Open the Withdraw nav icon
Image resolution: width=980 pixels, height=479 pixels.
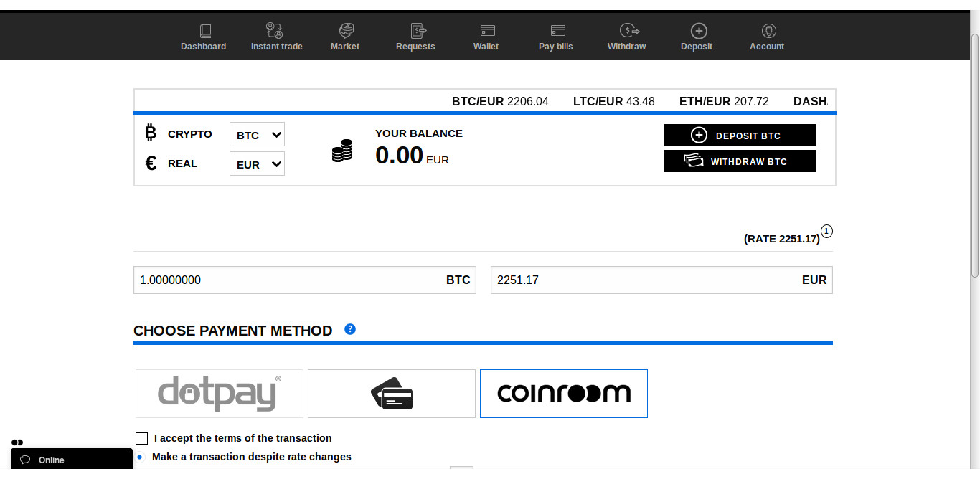[629, 30]
